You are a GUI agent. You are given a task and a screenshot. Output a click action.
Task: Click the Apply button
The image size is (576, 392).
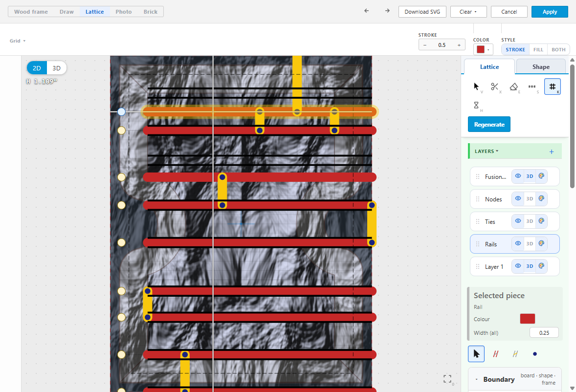(x=550, y=12)
